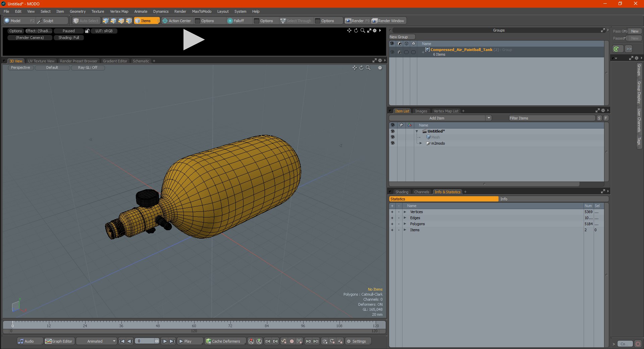Jump to the first frame
Image resolution: width=644 pixels, height=349 pixels.
(122, 341)
